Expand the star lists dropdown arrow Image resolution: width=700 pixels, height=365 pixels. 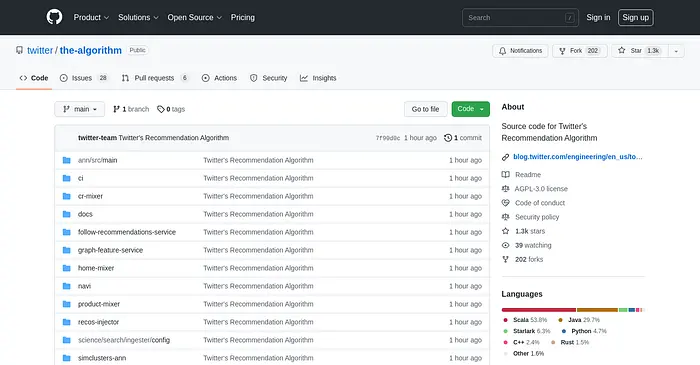pos(676,51)
